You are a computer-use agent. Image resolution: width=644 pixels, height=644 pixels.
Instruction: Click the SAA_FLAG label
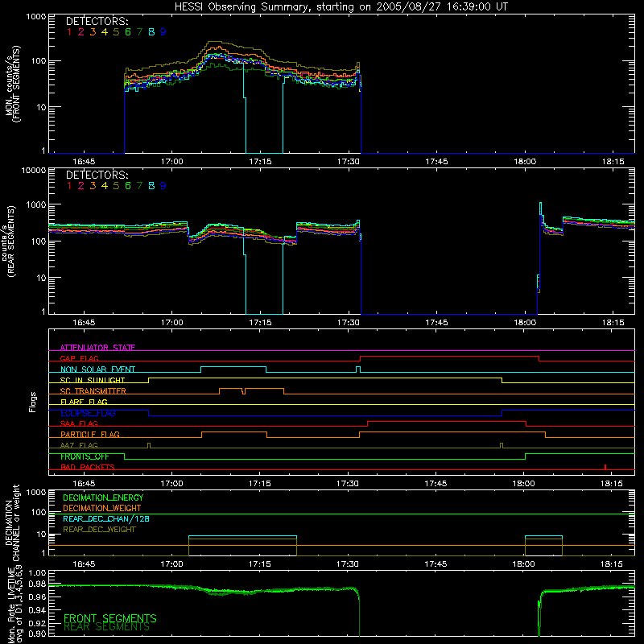[x=79, y=423]
